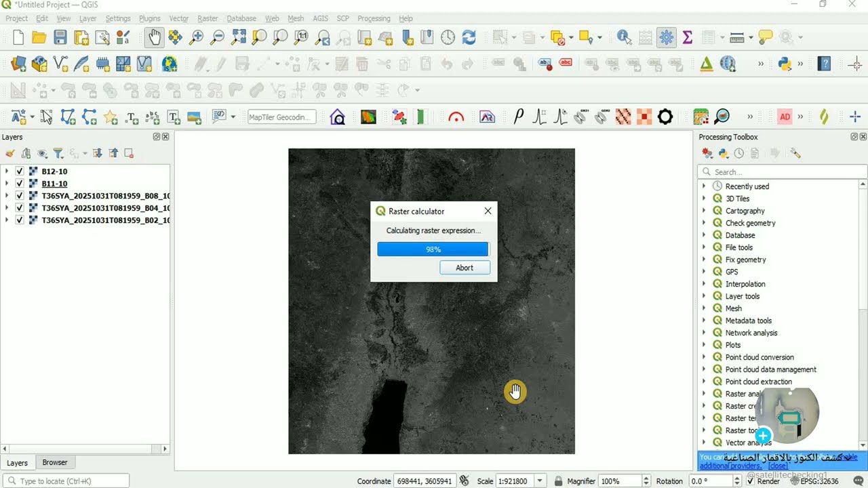Open the Processing Toolbox gear icon
Viewport: 868px width, 488px height.
(x=667, y=37)
